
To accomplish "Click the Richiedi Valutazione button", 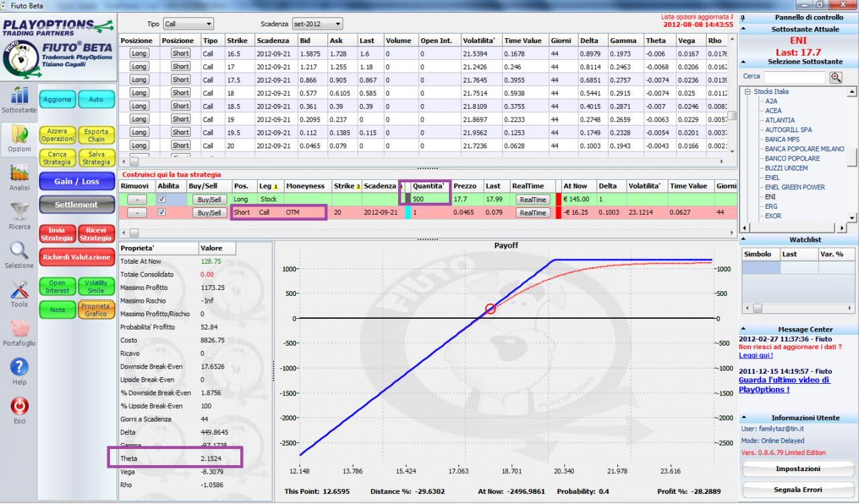I will tap(77, 257).
